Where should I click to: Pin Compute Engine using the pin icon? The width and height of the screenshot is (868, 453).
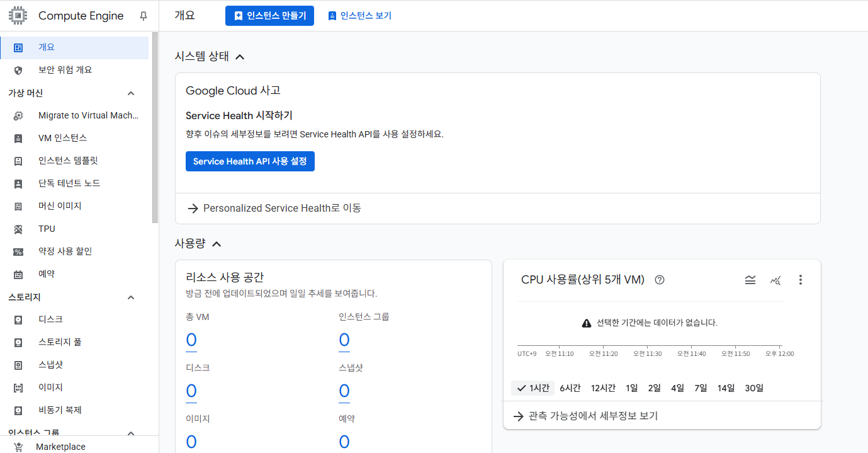pos(144,16)
